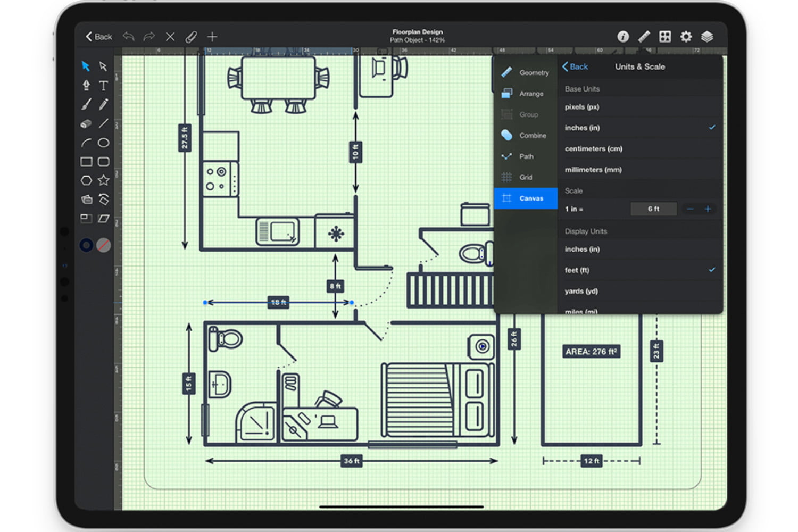Open the Layers panel icon
This screenshot has height=532, width=798.
pyautogui.click(x=706, y=37)
